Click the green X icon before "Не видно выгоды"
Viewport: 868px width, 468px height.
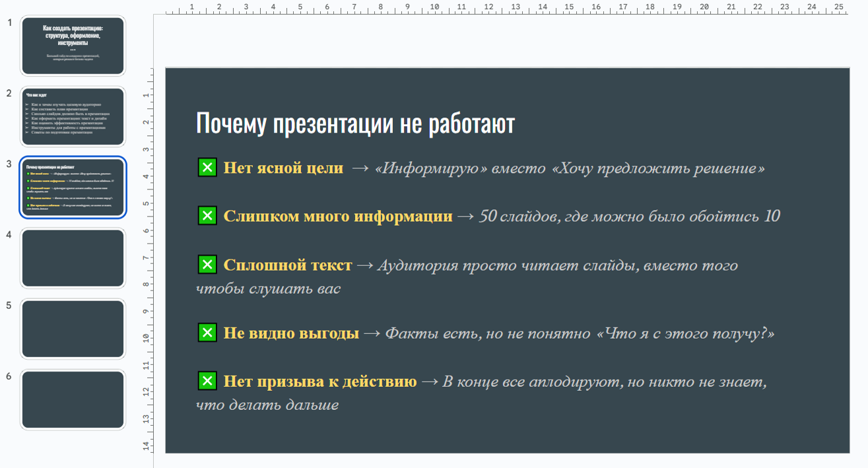pyautogui.click(x=207, y=333)
